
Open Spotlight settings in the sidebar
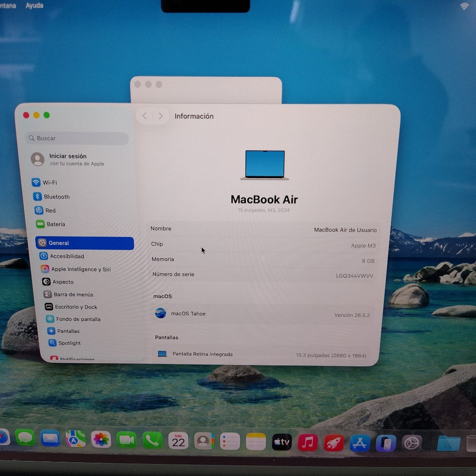coord(64,343)
